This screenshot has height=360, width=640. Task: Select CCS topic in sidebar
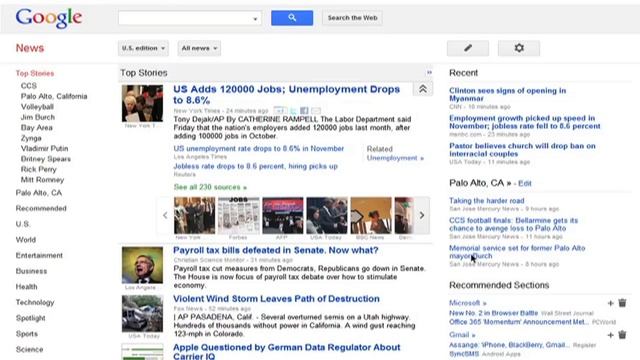tap(29, 86)
